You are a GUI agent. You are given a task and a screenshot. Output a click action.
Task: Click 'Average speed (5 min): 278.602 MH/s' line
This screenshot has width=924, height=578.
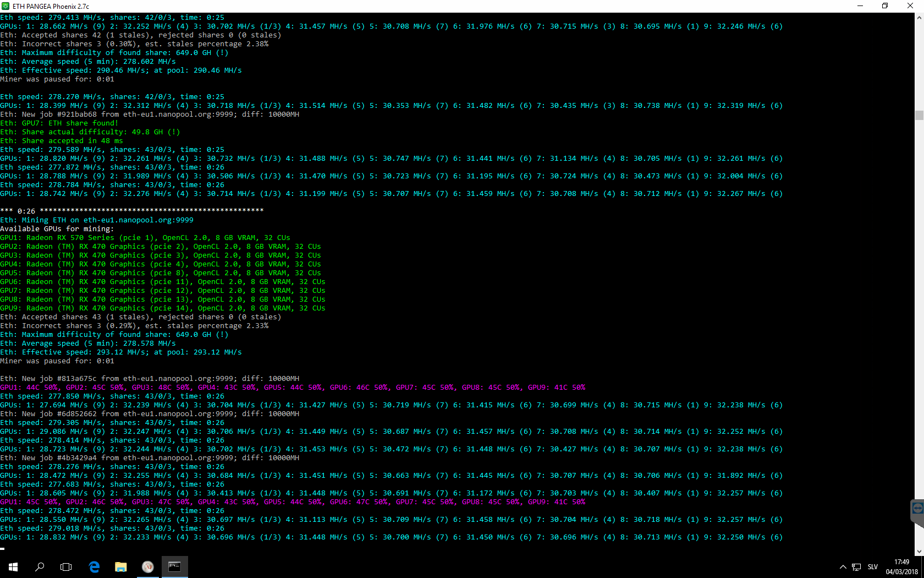tap(88, 62)
